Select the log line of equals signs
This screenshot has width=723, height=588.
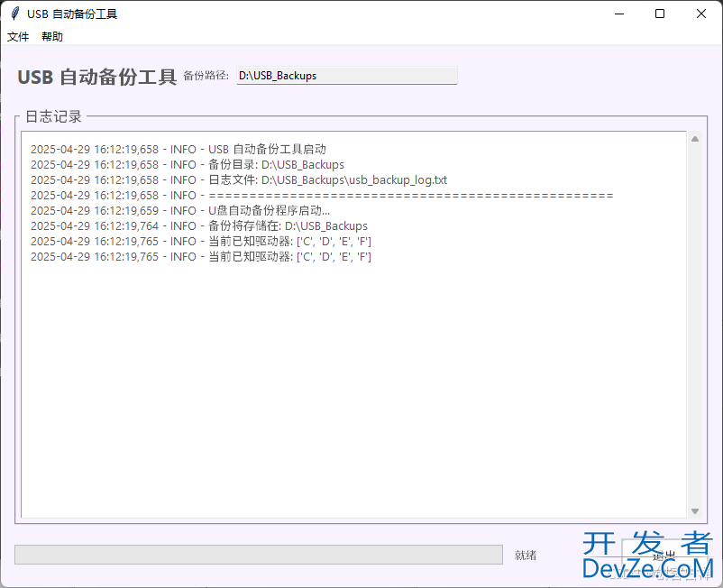pos(322,195)
